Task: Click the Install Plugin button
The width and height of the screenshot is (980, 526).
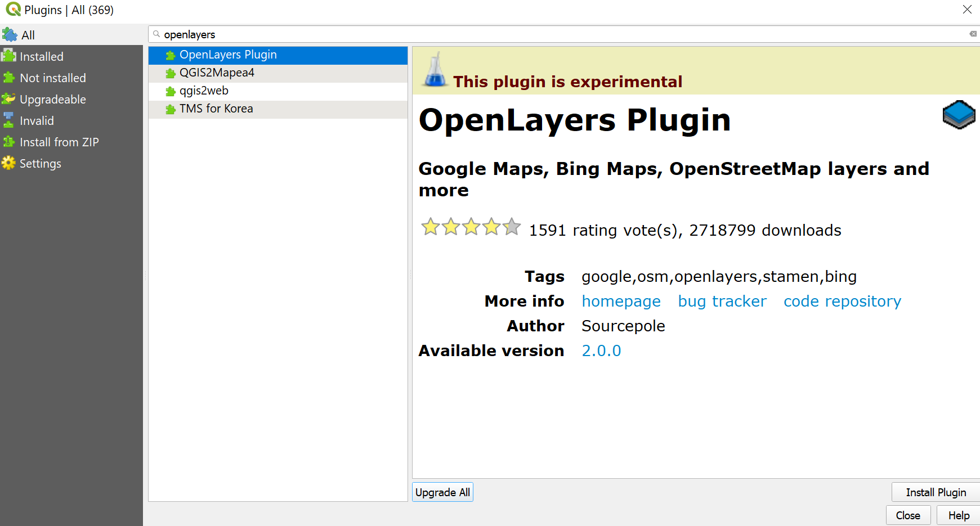Action: pyautogui.click(x=936, y=492)
